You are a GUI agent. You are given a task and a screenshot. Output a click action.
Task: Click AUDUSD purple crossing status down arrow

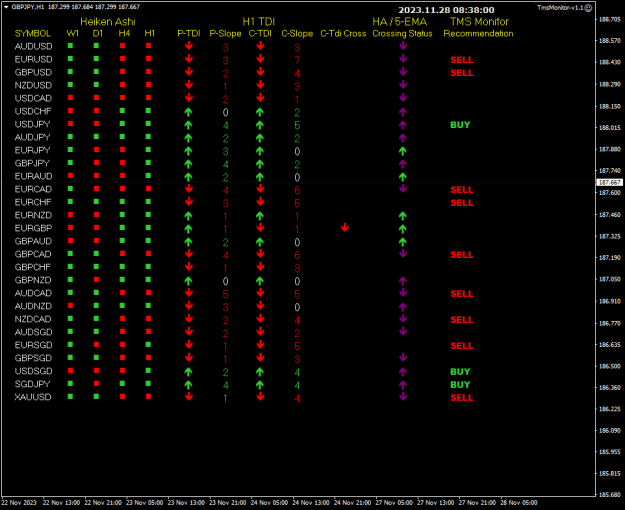(403, 45)
